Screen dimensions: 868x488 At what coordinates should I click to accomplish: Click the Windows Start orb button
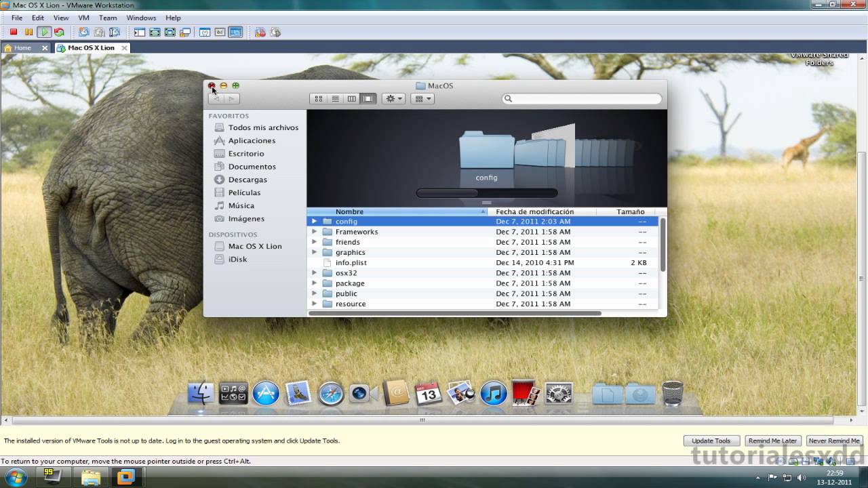click(15, 477)
